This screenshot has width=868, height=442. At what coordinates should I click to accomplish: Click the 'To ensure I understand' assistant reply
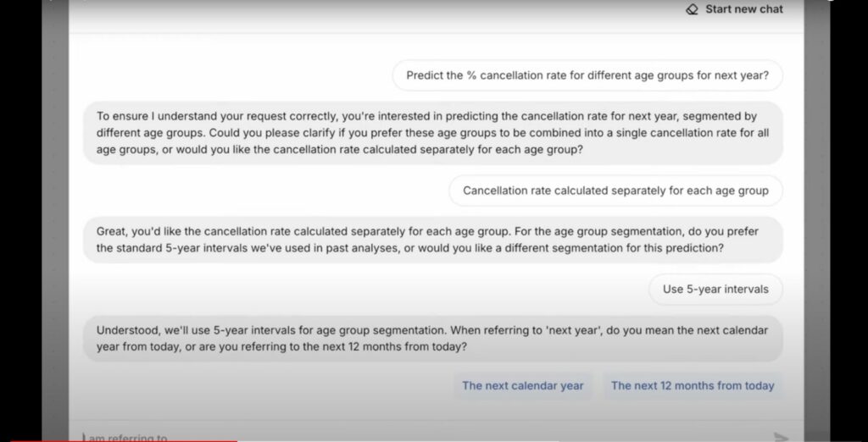click(x=433, y=133)
